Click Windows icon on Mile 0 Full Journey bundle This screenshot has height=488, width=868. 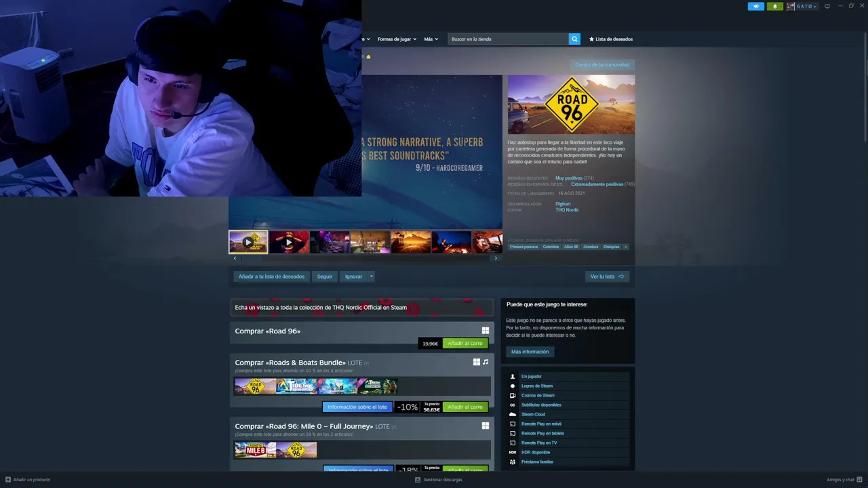(x=486, y=426)
